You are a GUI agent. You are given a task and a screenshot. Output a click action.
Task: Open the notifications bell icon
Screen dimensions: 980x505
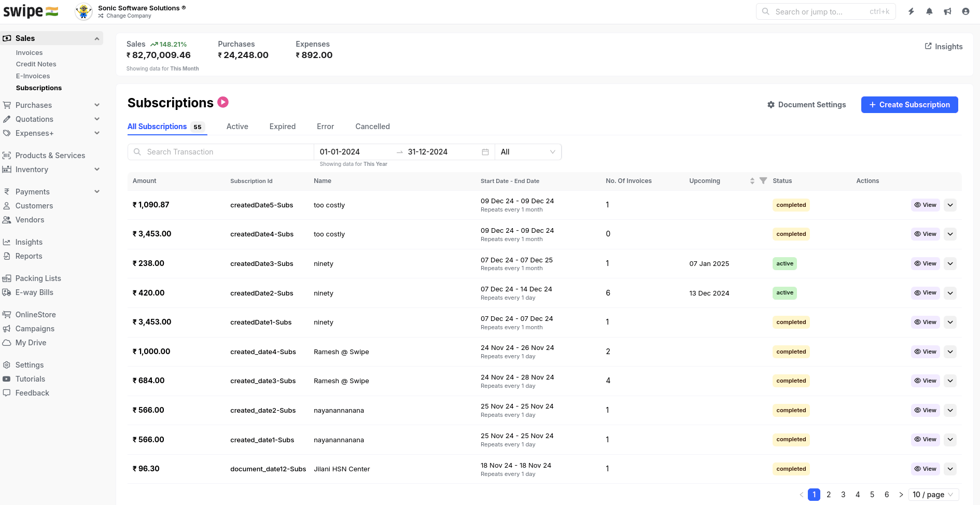[929, 11]
